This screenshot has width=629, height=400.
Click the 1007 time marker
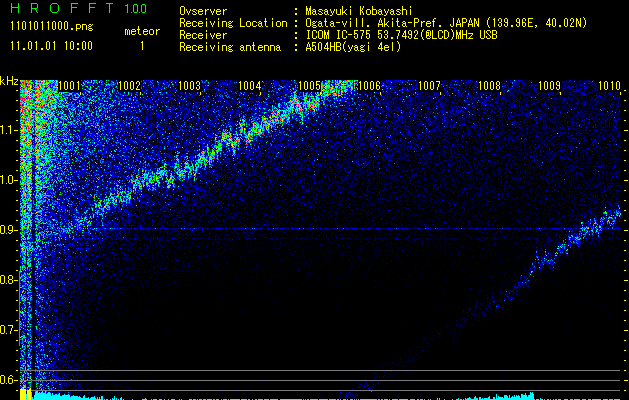pyautogui.click(x=430, y=86)
